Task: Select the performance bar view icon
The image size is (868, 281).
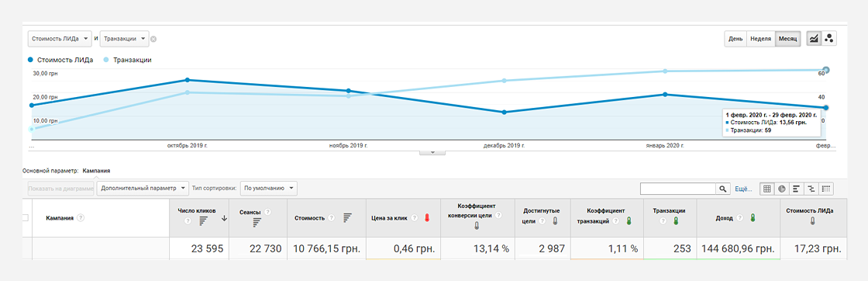Action: click(x=797, y=189)
